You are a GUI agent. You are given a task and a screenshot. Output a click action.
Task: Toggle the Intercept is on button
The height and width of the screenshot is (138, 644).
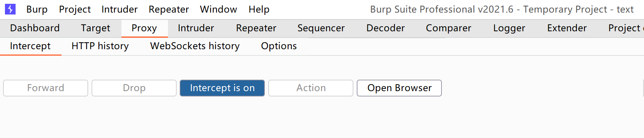(222, 88)
